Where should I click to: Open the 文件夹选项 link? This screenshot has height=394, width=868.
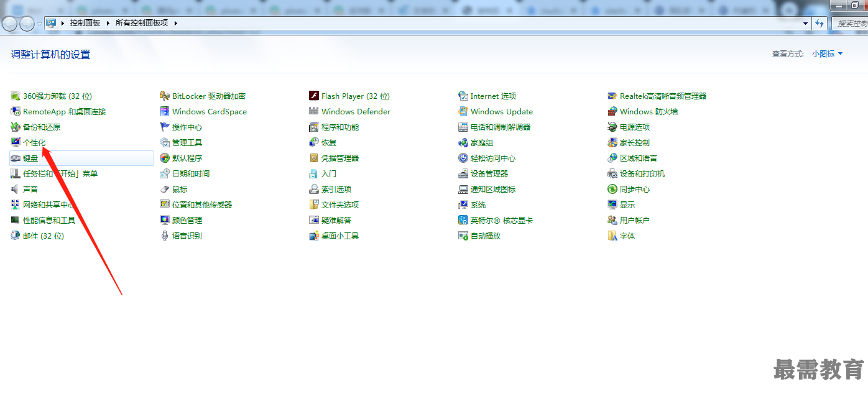pos(340,204)
